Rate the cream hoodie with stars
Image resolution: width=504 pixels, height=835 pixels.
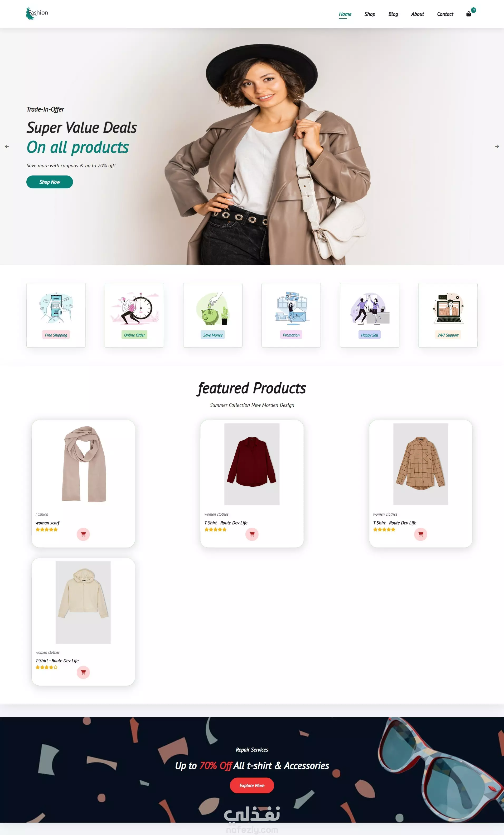[47, 667]
